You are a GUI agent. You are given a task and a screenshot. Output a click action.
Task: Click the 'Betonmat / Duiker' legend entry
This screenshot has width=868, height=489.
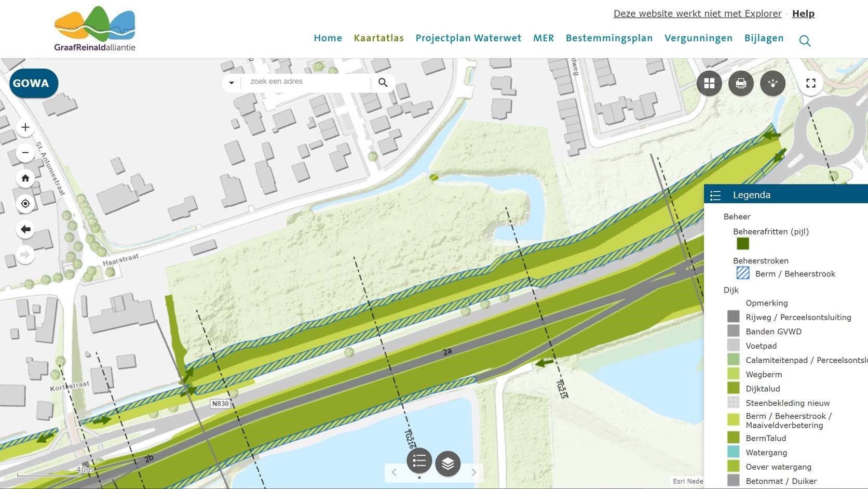pyautogui.click(x=781, y=481)
